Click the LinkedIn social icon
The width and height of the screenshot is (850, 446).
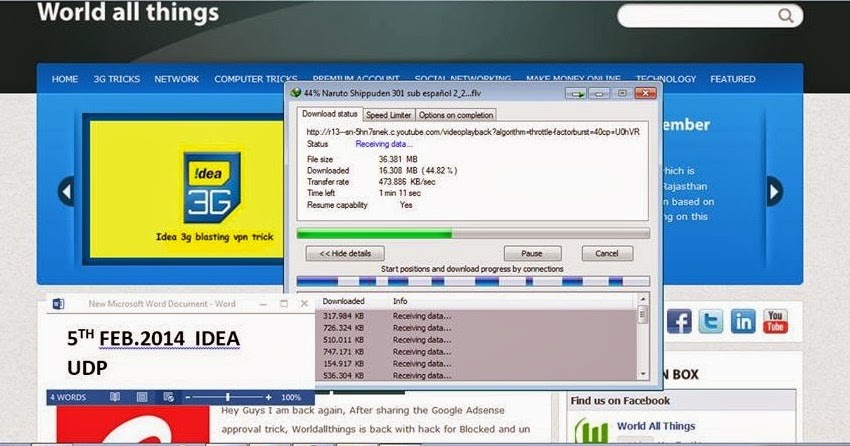click(743, 321)
